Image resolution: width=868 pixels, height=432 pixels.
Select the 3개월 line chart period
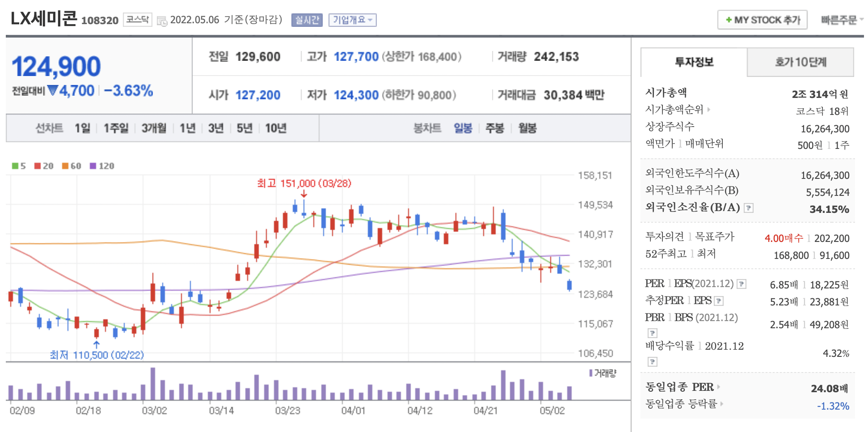coord(154,128)
